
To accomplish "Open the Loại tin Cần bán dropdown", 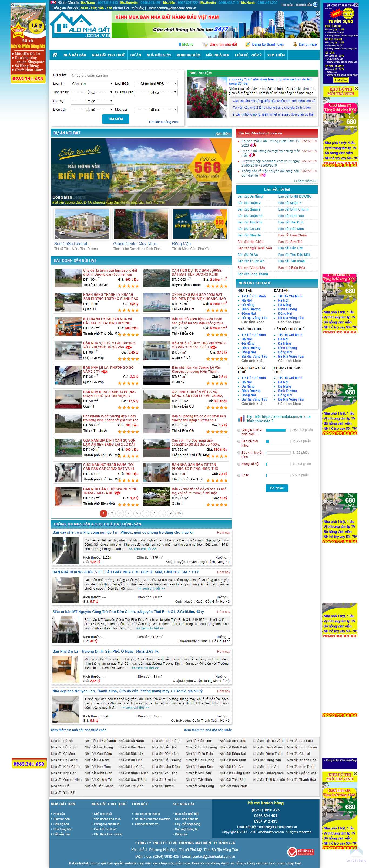I will point(92,84).
